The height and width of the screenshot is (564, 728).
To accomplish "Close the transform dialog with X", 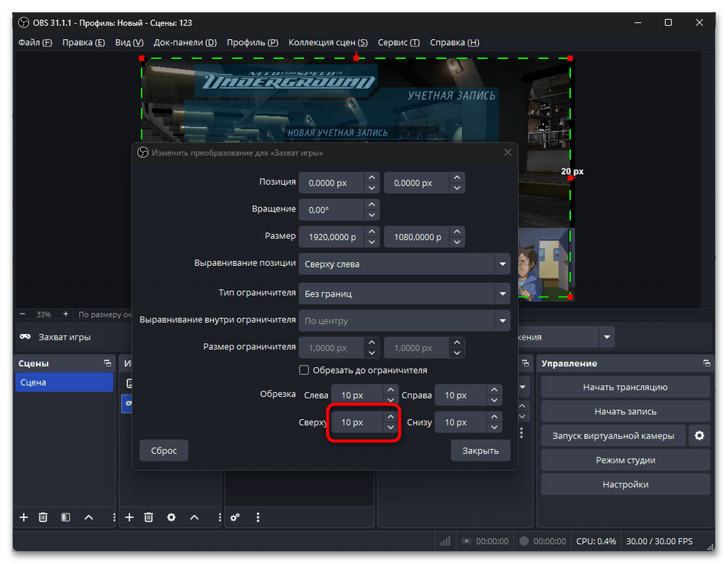I will [x=507, y=152].
